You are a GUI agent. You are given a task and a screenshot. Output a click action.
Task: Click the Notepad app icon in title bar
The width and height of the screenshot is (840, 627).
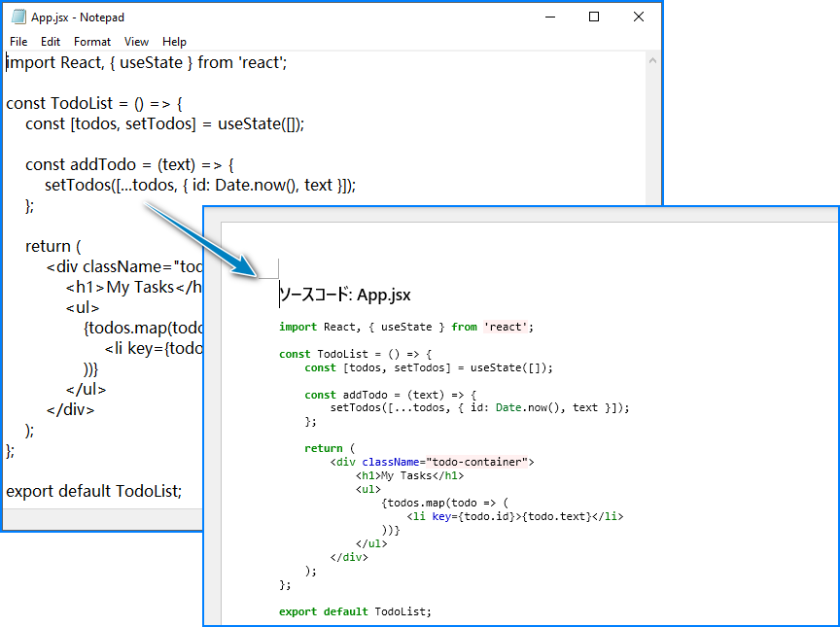click(18, 17)
